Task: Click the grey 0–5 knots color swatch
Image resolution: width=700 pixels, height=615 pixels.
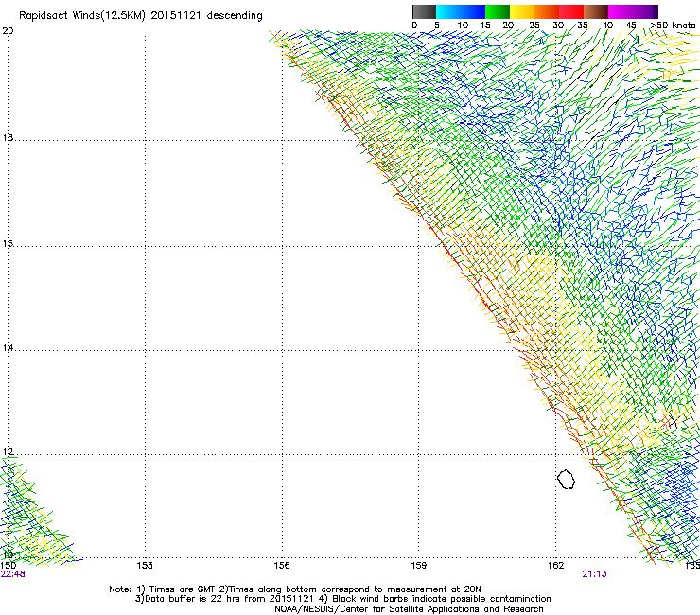Action: 424,11
